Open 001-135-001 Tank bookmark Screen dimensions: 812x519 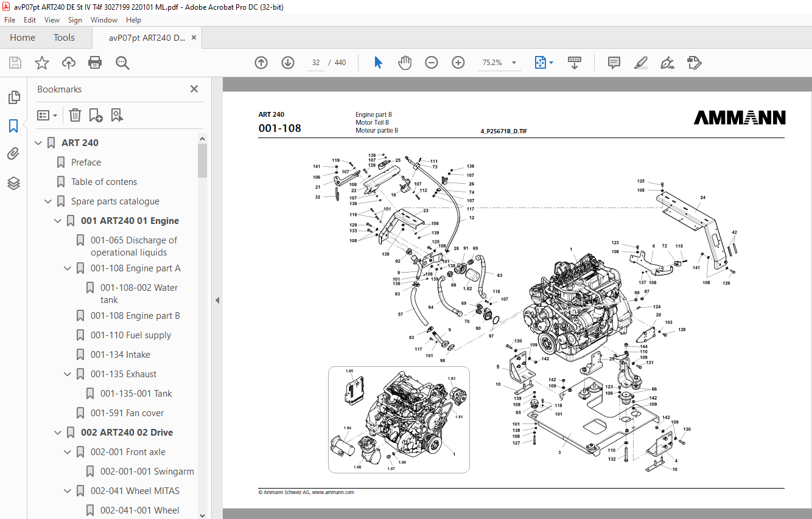coord(136,394)
